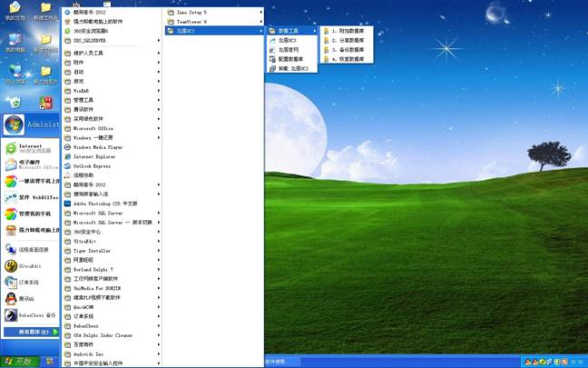The width and height of the screenshot is (588, 368).
Task: Open the QuickCHM program folder
Action: tap(113, 307)
